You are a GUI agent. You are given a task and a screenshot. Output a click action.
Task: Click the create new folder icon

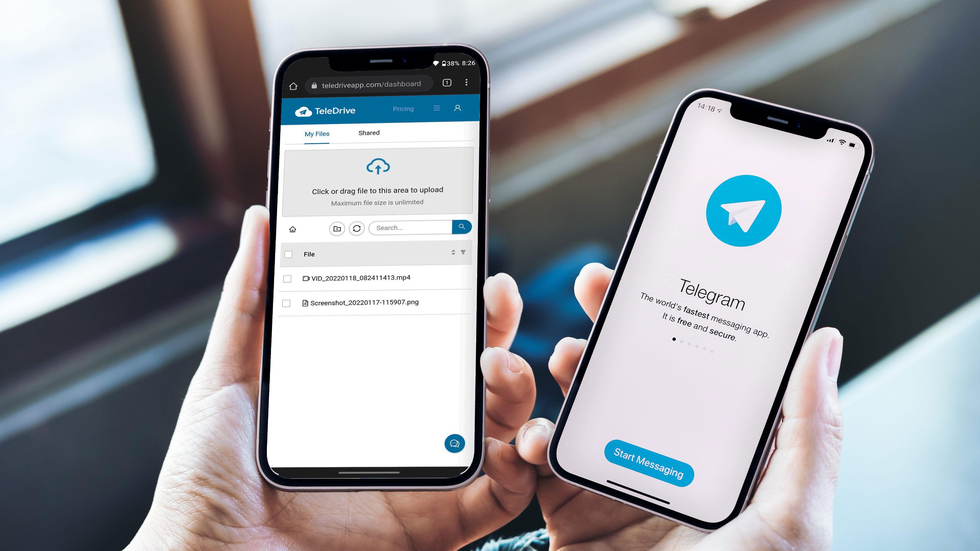click(337, 227)
